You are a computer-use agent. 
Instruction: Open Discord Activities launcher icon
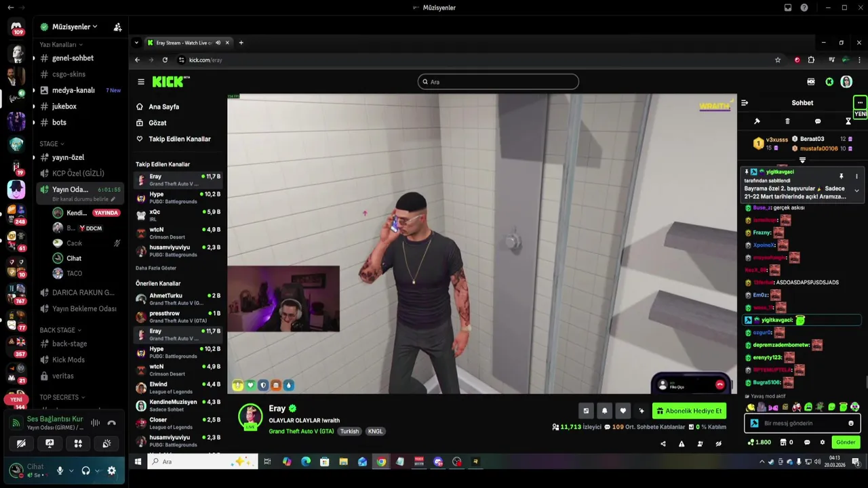tap(78, 443)
